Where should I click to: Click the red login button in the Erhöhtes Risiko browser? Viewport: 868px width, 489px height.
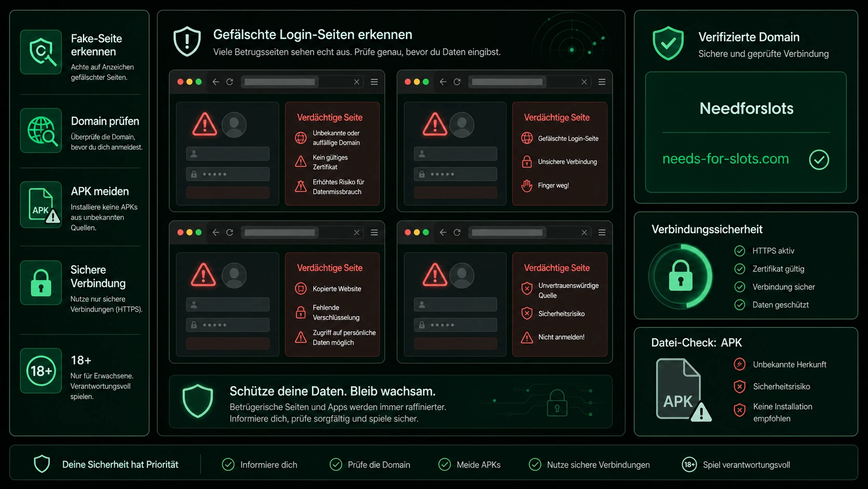click(x=228, y=193)
